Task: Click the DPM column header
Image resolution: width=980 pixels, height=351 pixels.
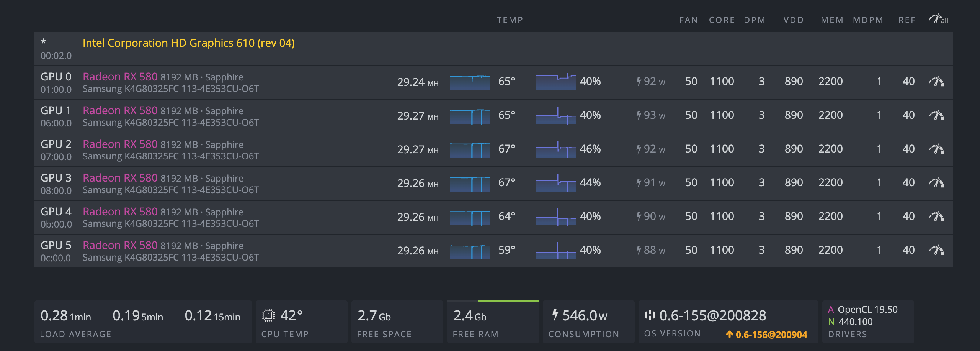Action: (x=755, y=20)
